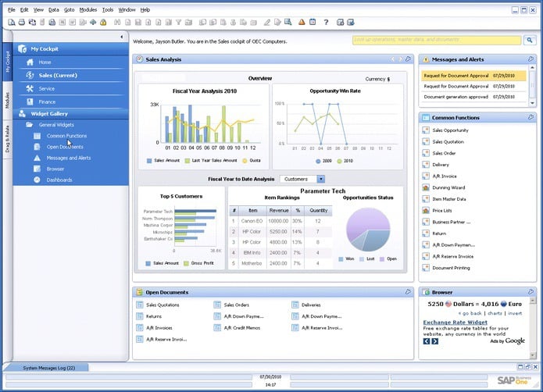
Task: Click the Price Lists icon
Action: click(426, 210)
